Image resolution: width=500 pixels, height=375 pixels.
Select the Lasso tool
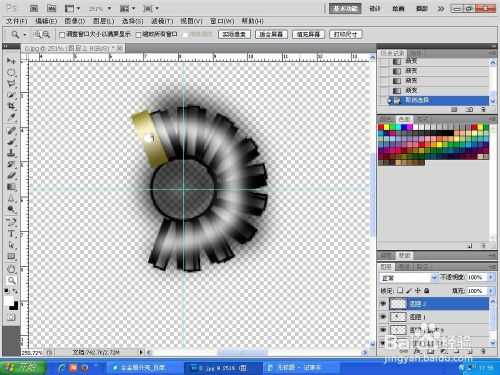pyautogui.click(x=11, y=84)
